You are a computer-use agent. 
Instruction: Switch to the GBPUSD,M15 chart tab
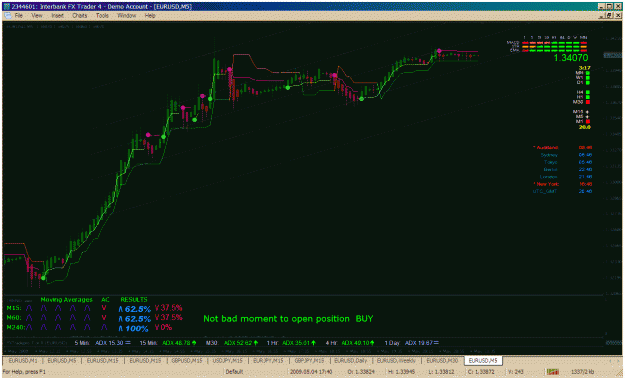[187, 360]
